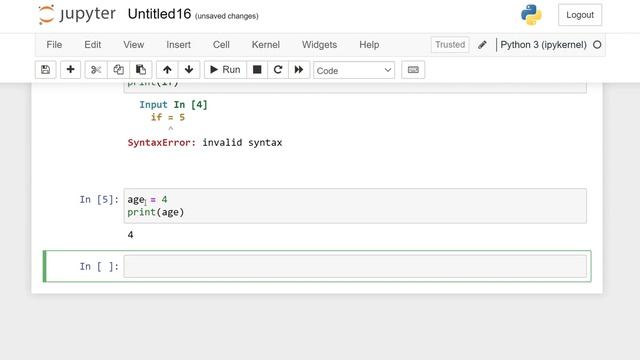This screenshot has width=640, height=360.
Task: Move selected cell down
Action: 189,70
